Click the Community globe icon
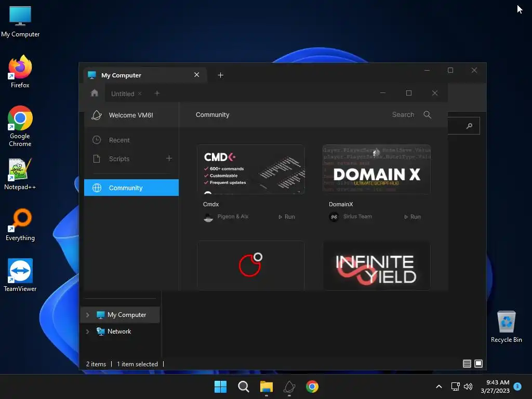This screenshot has height=399, width=532. tap(97, 188)
